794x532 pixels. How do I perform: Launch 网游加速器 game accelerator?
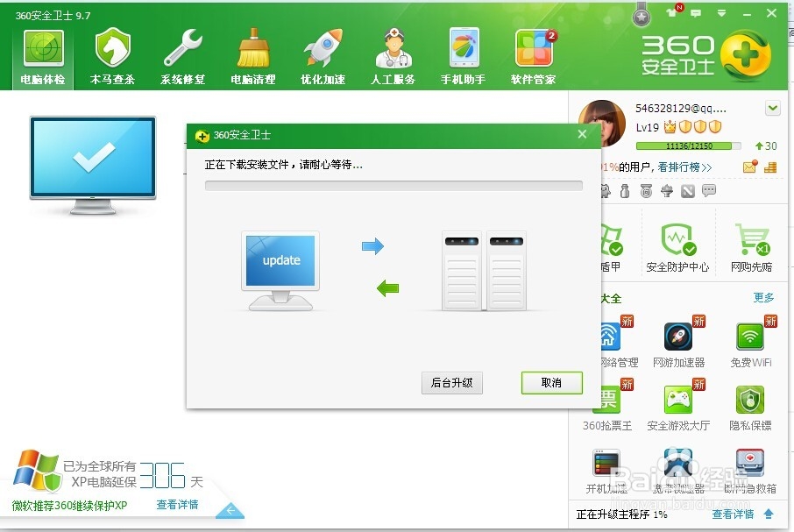pyautogui.click(x=678, y=342)
